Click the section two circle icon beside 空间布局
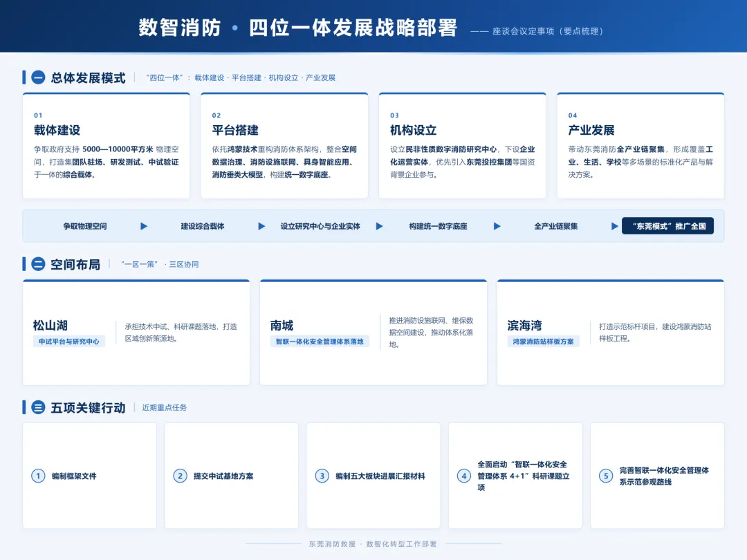The width and height of the screenshot is (747, 560). [38, 264]
